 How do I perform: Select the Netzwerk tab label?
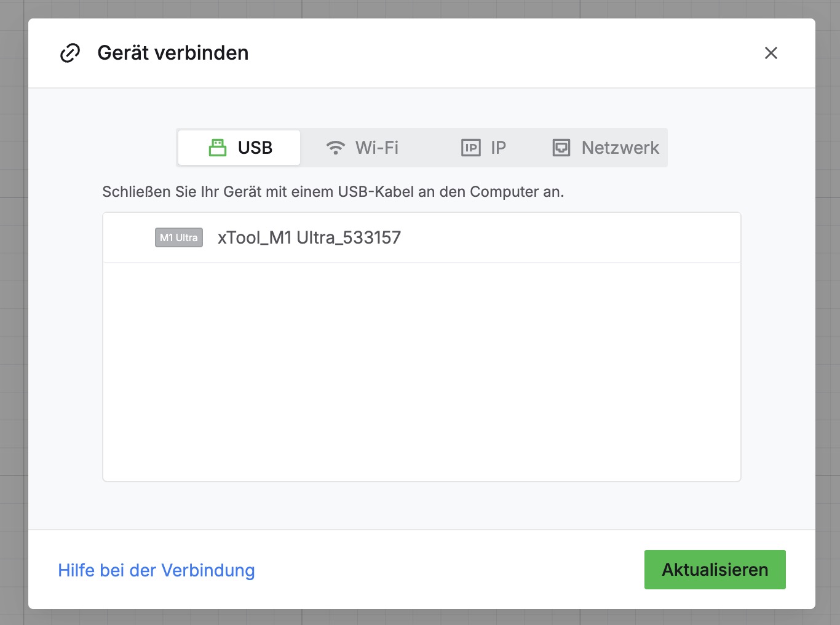[620, 148]
